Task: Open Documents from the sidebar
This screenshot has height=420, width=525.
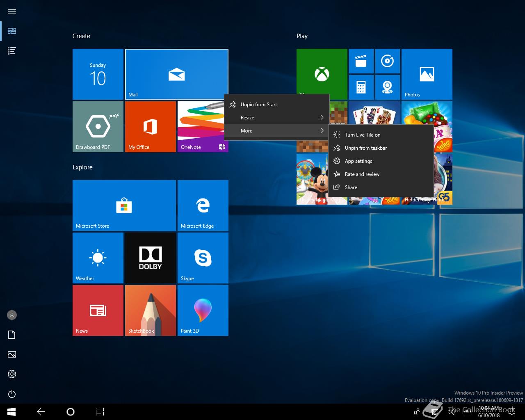Action: pos(12,335)
